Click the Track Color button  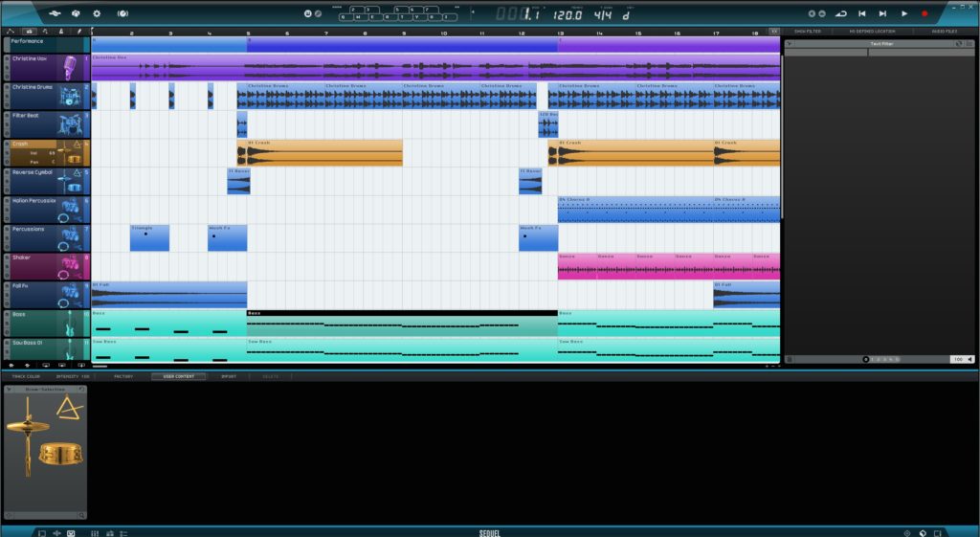pos(26,376)
